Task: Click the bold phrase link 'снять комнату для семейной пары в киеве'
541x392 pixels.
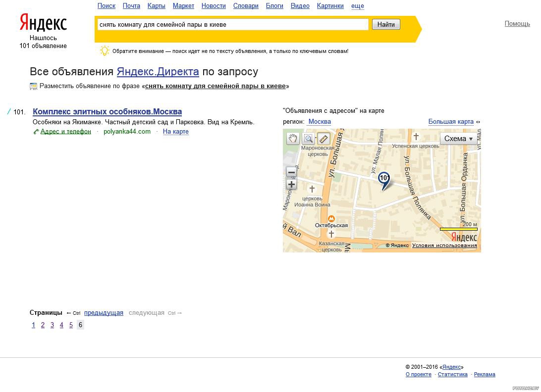Action: [x=216, y=86]
